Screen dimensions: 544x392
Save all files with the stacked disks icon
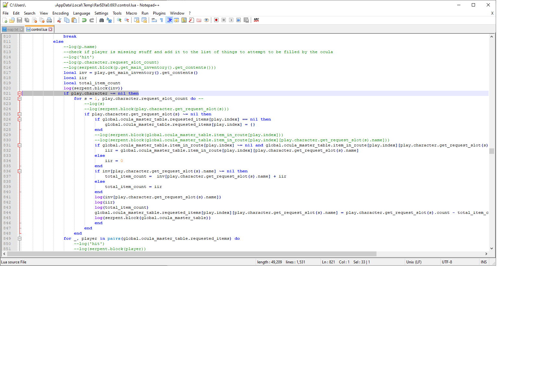27,20
